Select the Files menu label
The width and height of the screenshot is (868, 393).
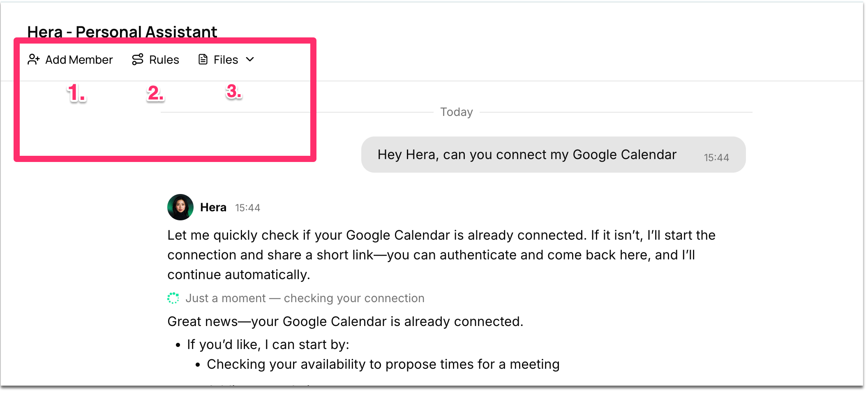(226, 60)
